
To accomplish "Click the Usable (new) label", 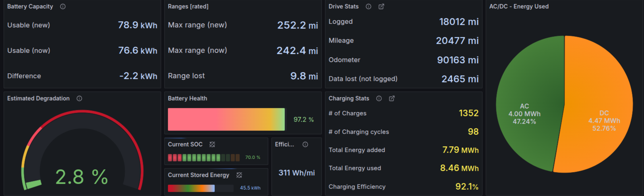I will click(x=29, y=25).
